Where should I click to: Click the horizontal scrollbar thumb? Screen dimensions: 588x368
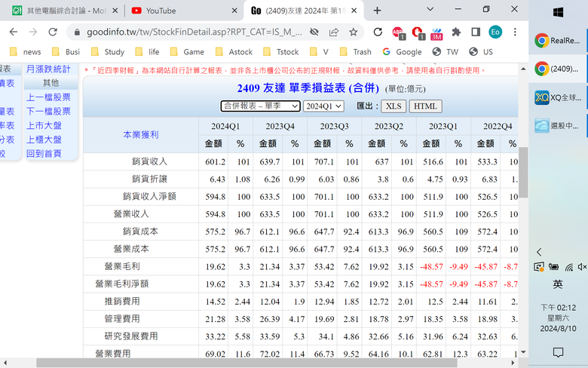point(247,363)
